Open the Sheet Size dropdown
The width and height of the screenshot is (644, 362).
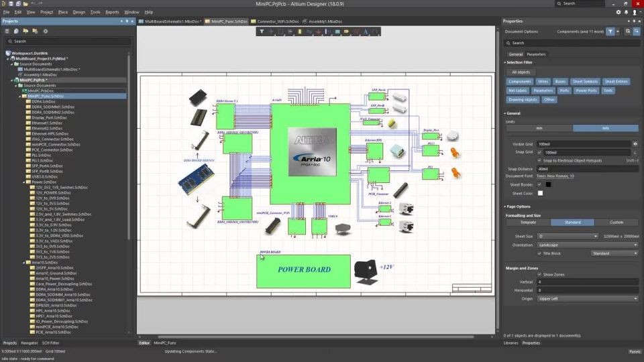[568, 237]
